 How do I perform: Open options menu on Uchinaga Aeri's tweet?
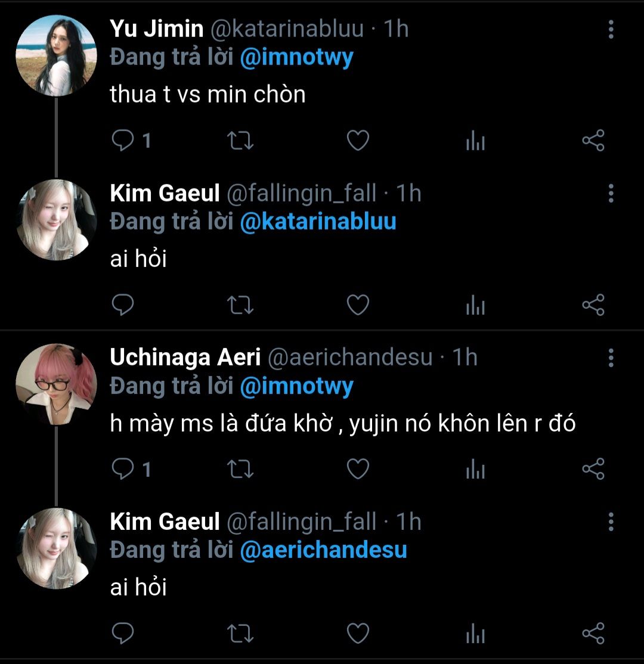tap(611, 358)
